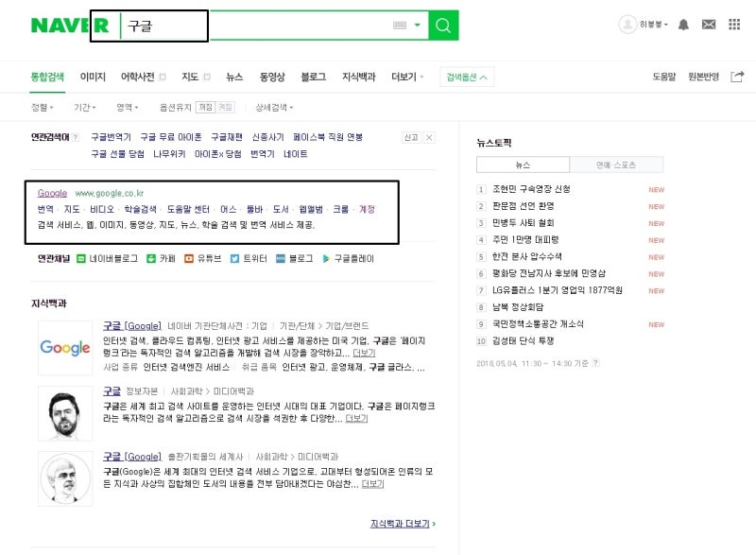Open the notifications bell
The image size is (756, 555).
[683, 25]
